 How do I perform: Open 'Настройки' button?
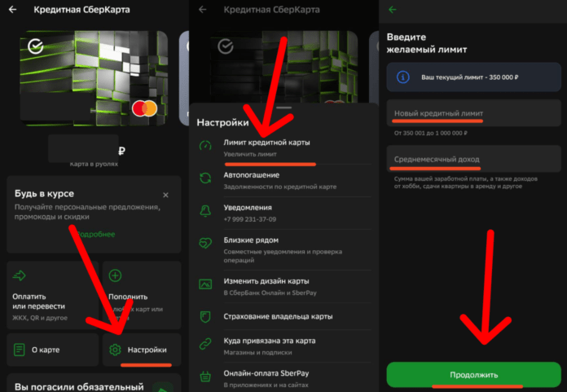[x=142, y=350]
